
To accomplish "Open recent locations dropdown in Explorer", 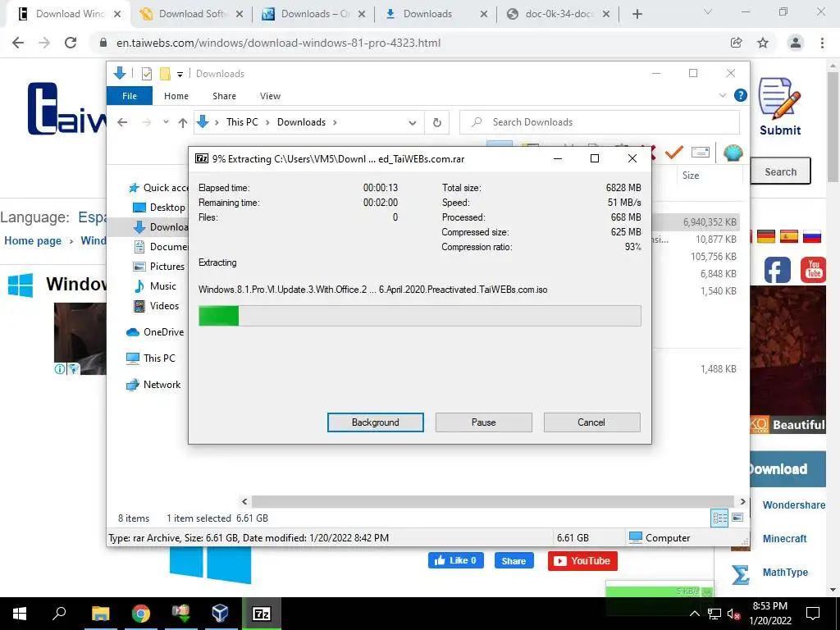I will (x=166, y=122).
